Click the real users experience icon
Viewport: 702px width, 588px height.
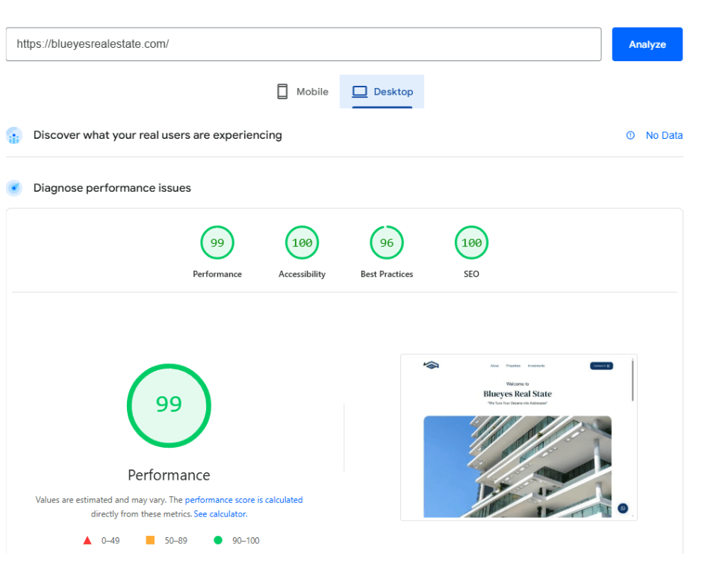(14, 136)
